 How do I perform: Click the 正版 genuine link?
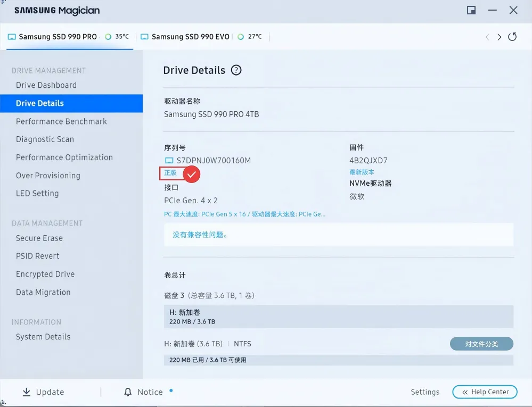click(170, 173)
